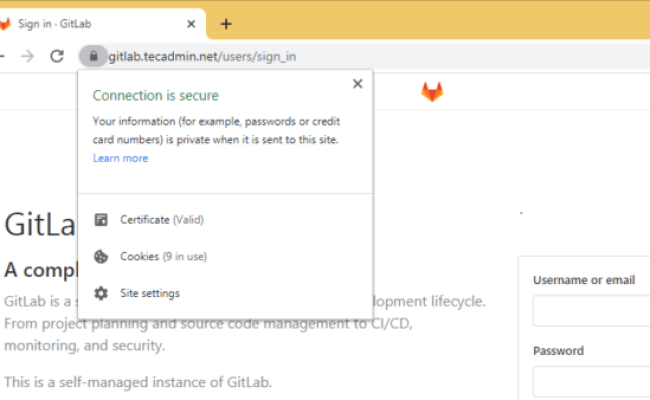The image size is (650, 400).
Task: Open a new tab with plus button
Action: tap(226, 24)
